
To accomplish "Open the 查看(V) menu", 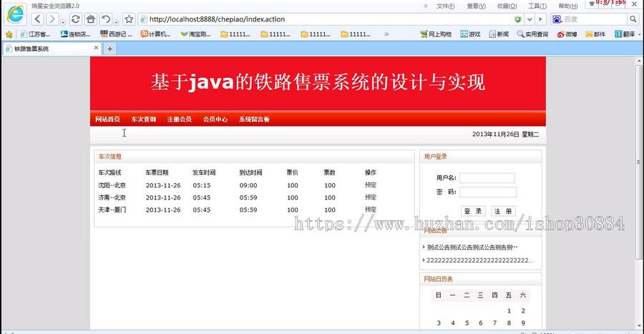I will point(476,6).
